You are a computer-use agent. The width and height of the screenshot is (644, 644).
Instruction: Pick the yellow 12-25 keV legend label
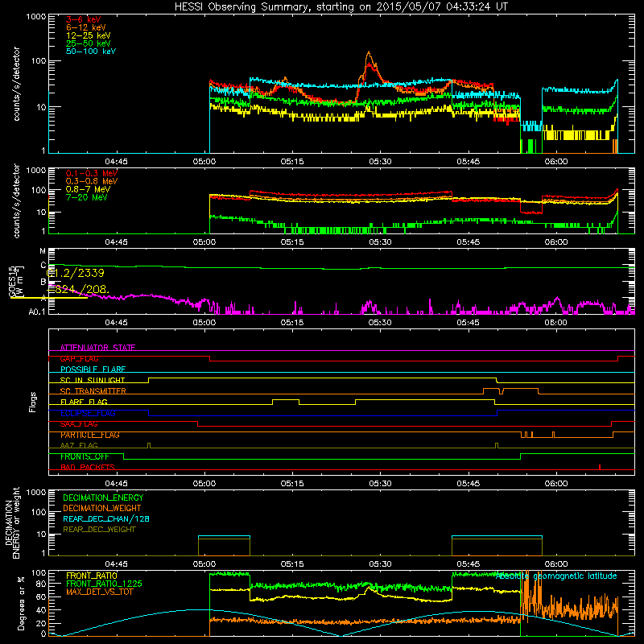(x=89, y=35)
